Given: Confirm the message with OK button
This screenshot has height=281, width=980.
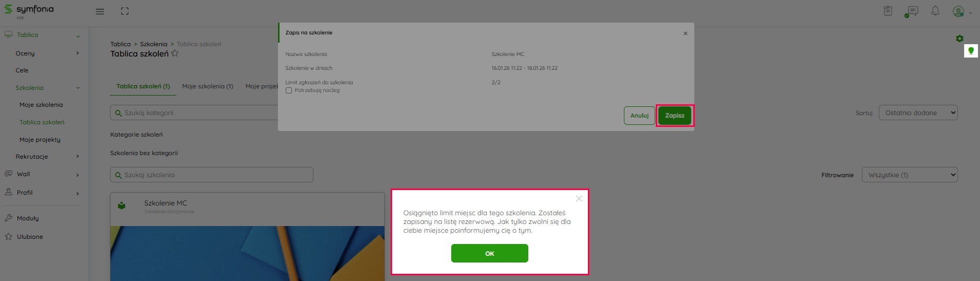Looking at the screenshot, I should click(490, 253).
